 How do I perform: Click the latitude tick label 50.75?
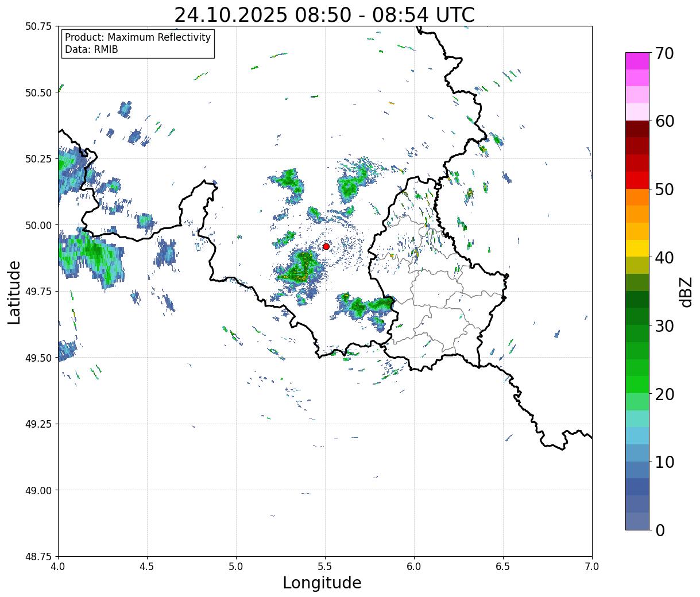click(38, 26)
